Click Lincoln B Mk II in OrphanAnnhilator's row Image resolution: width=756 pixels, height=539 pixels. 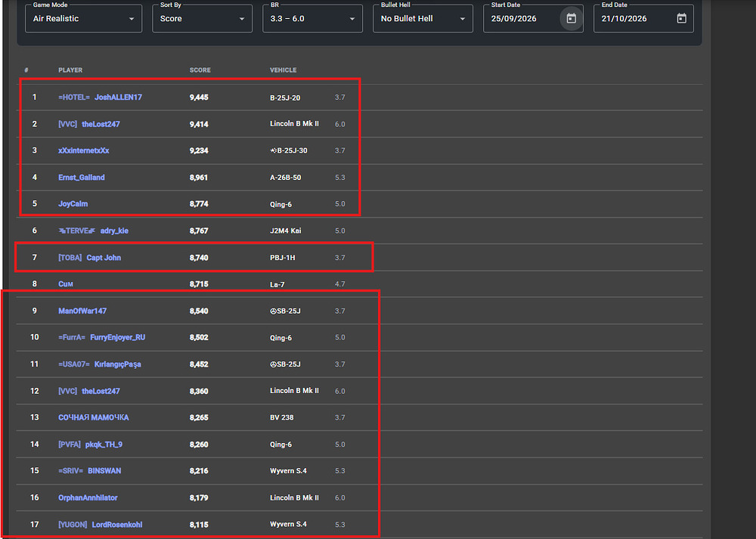point(294,497)
